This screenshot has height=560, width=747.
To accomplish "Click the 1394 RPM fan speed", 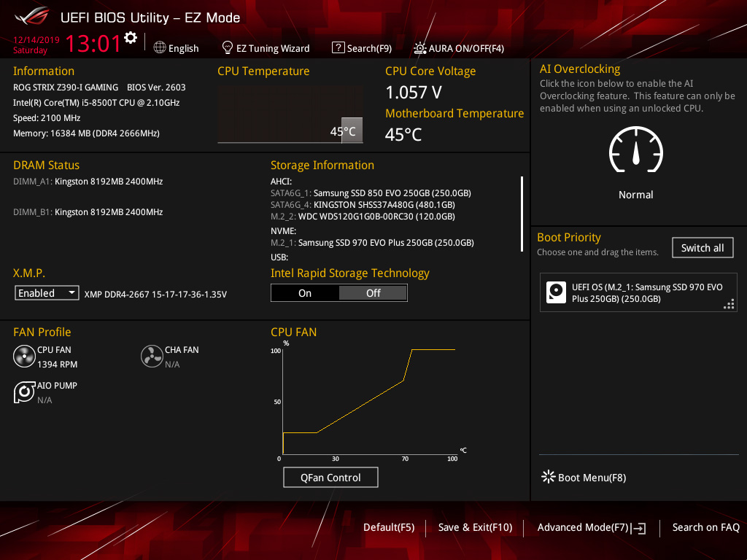I will coord(57,365).
